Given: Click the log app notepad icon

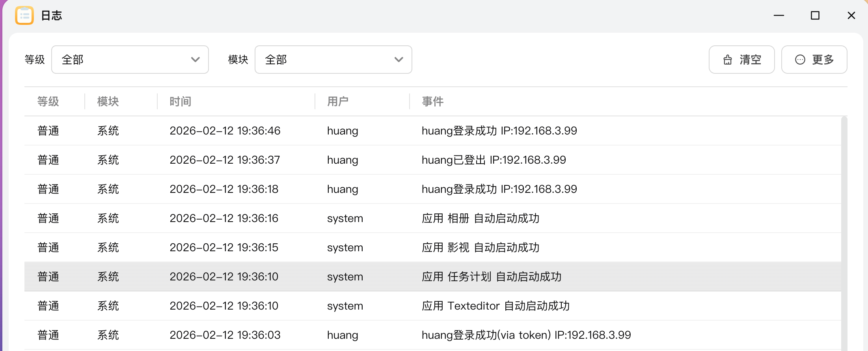Looking at the screenshot, I should [24, 16].
